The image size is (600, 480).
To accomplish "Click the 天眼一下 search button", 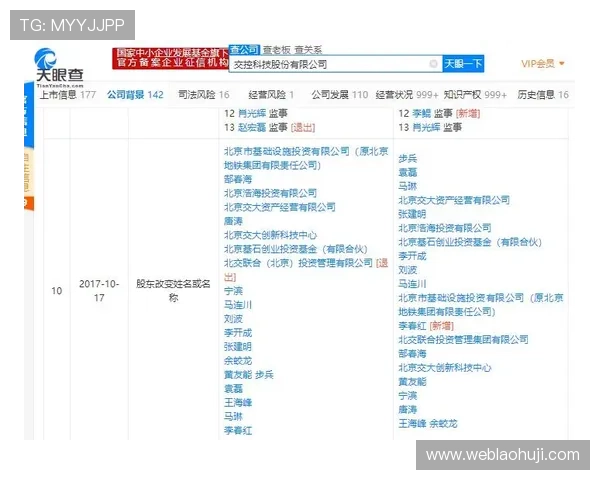I will pyautogui.click(x=463, y=64).
